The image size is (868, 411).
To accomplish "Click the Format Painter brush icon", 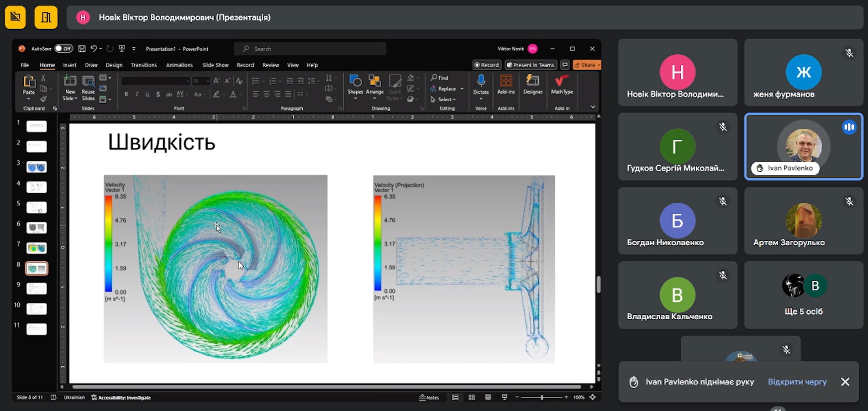I will pyautogui.click(x=43, y=99).
